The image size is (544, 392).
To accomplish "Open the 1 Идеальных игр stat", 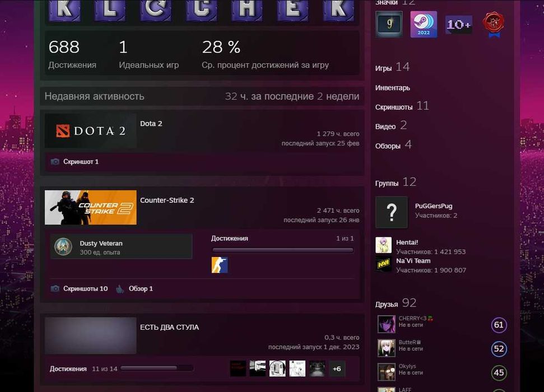I will [149, 54].
